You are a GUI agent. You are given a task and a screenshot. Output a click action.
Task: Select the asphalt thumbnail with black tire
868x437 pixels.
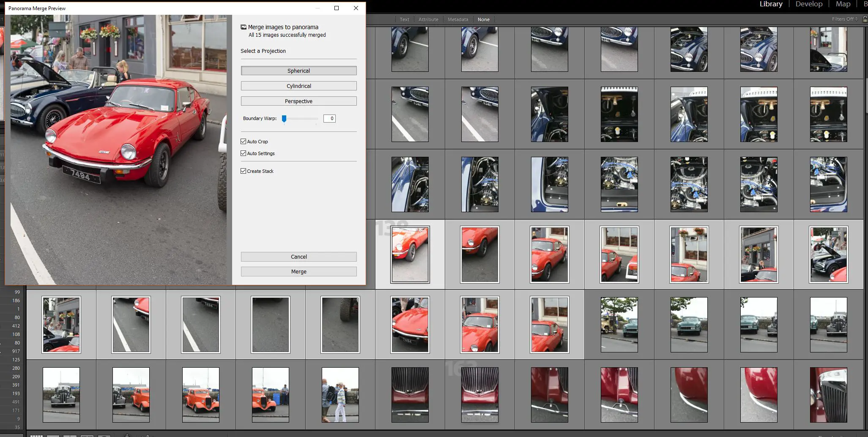tap(340, 325)
